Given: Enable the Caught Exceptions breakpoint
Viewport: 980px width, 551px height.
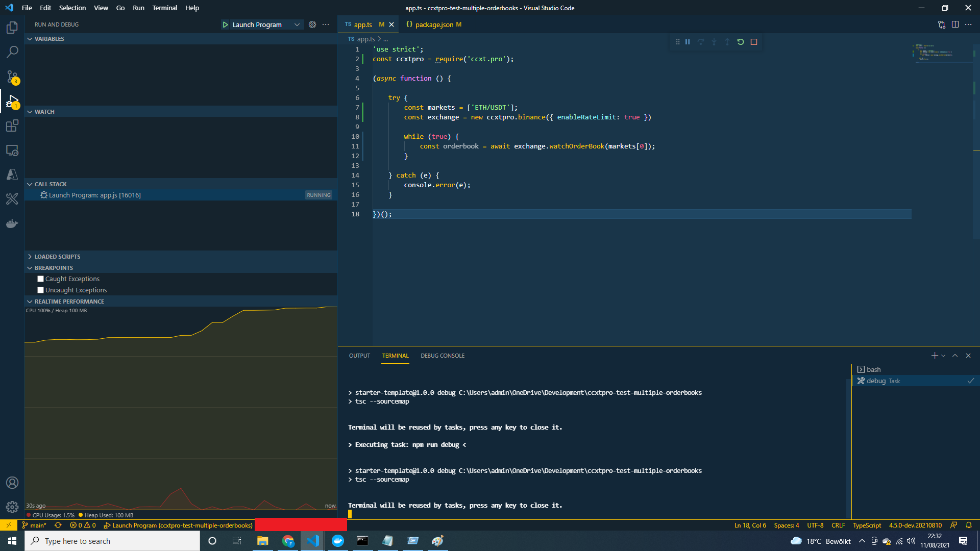Looking at the screenshot, I should (x=40, y=279).
